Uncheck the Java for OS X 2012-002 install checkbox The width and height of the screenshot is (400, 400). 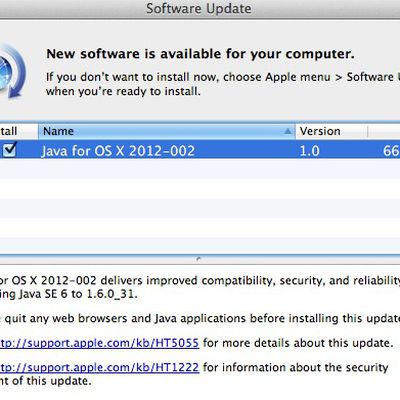coord(10,150)
